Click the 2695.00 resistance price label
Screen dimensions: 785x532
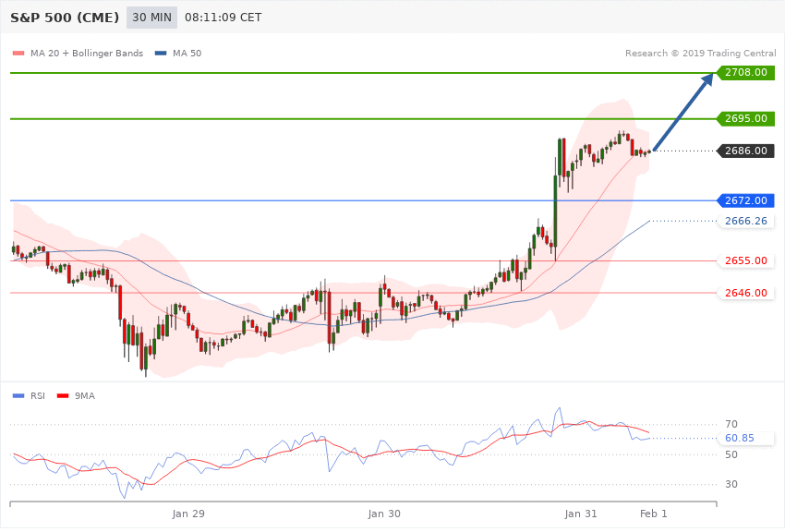coord(746,118)
